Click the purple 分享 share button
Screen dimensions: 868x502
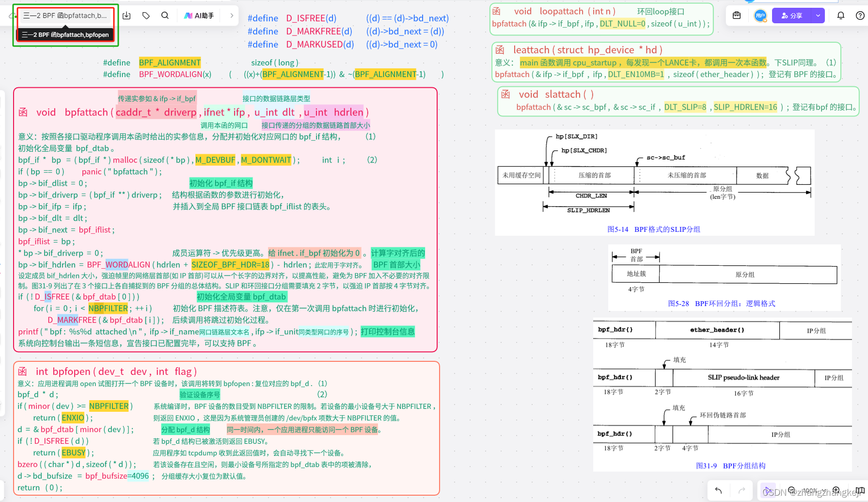[791, 16]
